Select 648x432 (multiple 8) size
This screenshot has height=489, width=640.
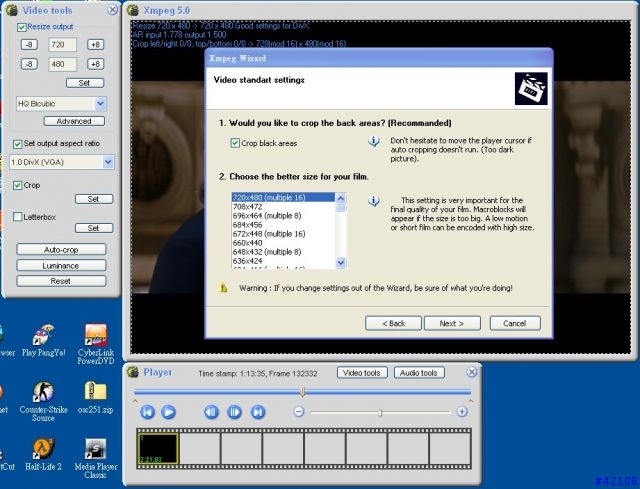tap(283, 252)
